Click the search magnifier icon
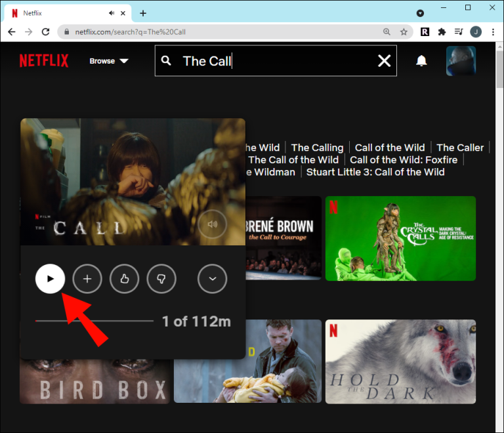This screenshot has width=504, height=433. coord(166,60)
